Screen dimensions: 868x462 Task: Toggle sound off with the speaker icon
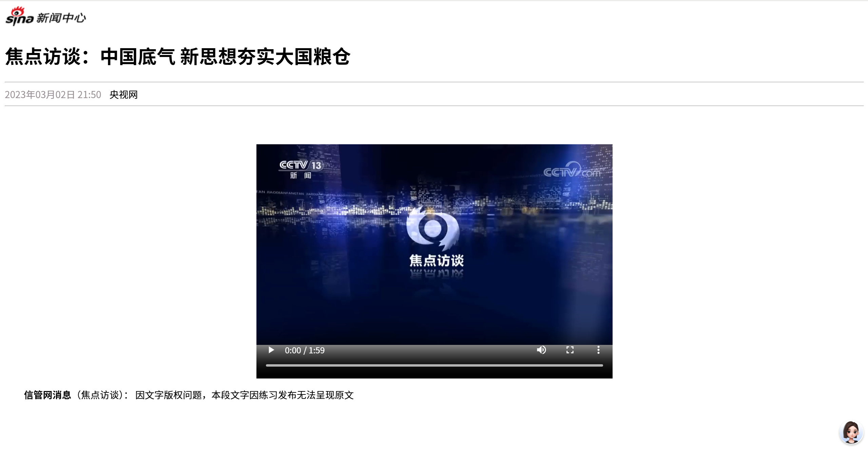(542, 350)
